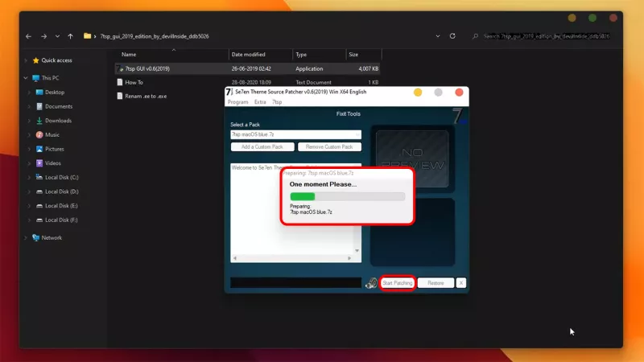Open Desktop folder in sidebar
Viewport: 644px width, 362px height.
[x=55, y=93]
